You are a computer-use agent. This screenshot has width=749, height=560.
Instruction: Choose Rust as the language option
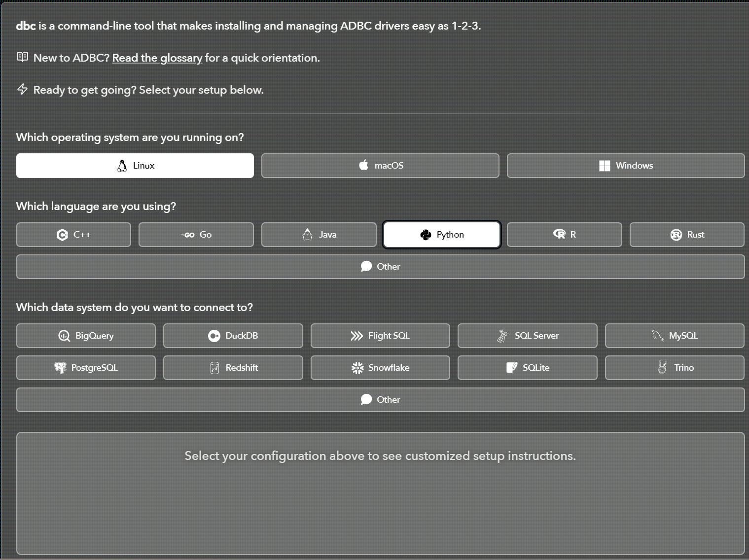tap(686, 235)
